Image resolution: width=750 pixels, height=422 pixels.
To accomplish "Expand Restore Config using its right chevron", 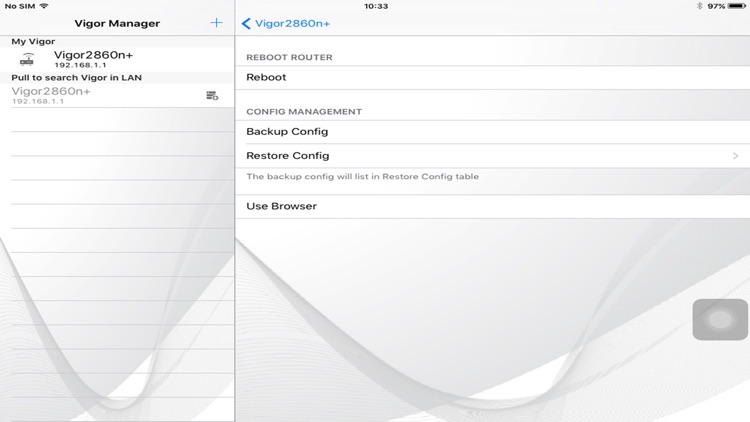I will point(735,156).
